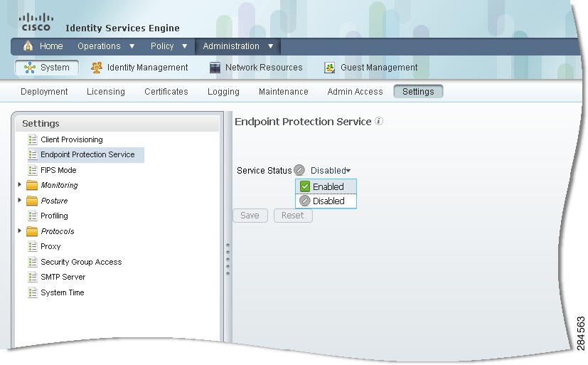Click the panel splitter handle dots
The width and height of the screenshot is (588, 365).
pyautogui.click(x=228, y=260)
